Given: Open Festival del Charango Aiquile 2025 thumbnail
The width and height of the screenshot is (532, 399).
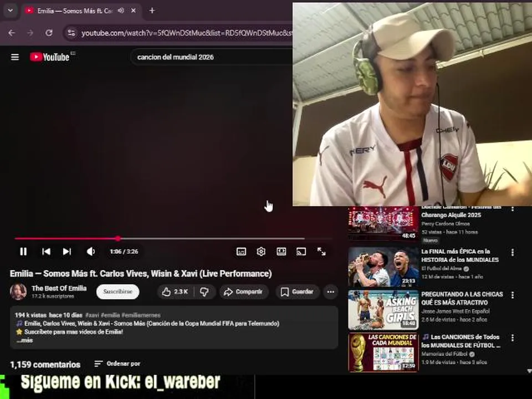Looking at the screenshot, I should click(x=383, y=223).
